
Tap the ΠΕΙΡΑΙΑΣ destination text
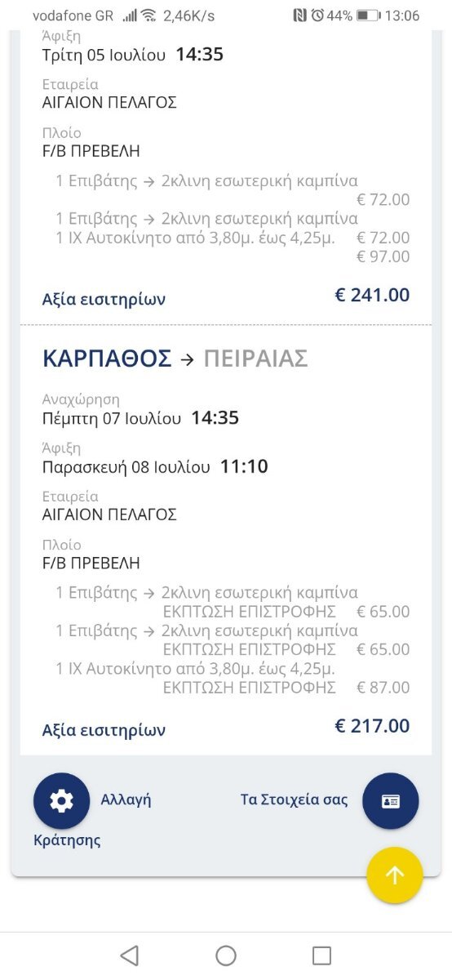255,359
